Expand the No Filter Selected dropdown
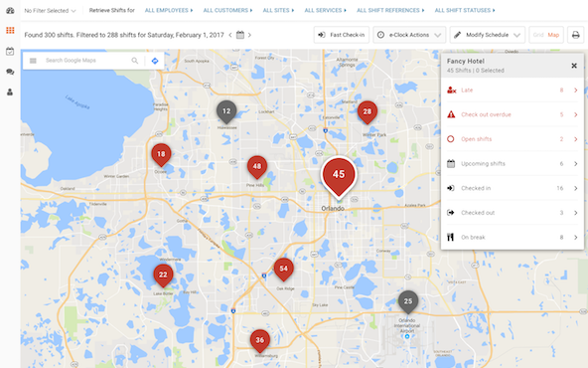This screenshot has width=588, height=368. coord(50,11)
